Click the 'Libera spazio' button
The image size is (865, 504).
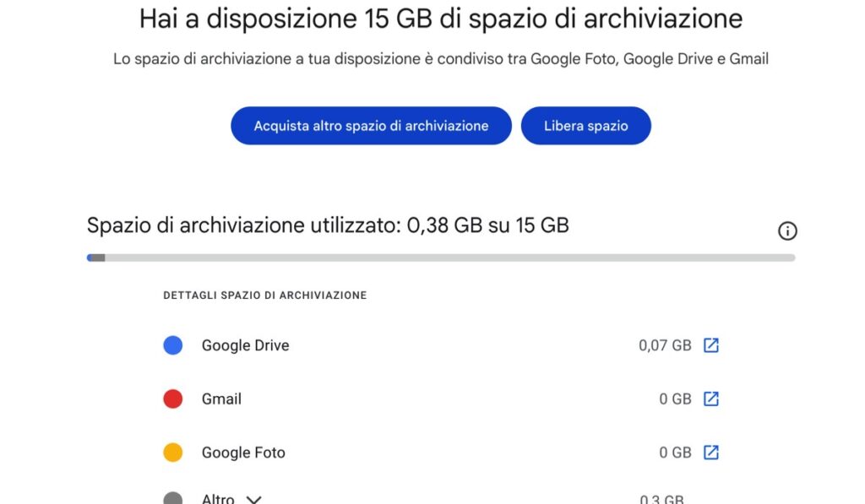pyautogui.click(x=586, y=125)
